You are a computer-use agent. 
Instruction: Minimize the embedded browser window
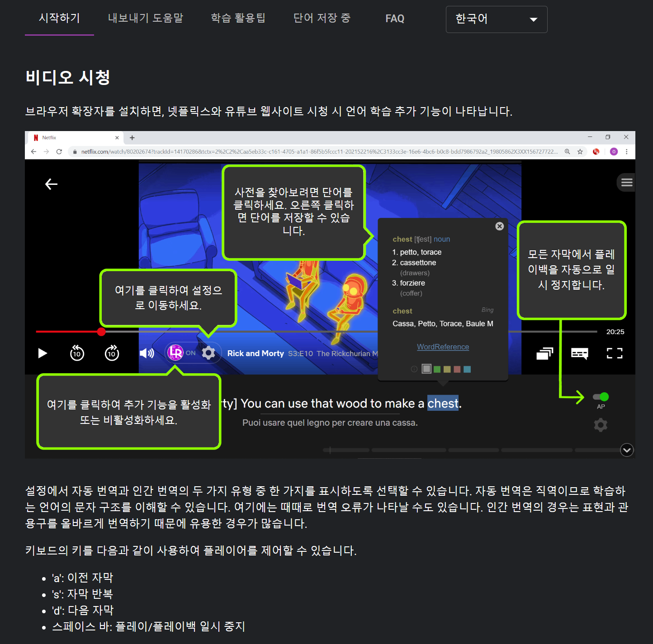pyautogui.click(x=590, y=137)
